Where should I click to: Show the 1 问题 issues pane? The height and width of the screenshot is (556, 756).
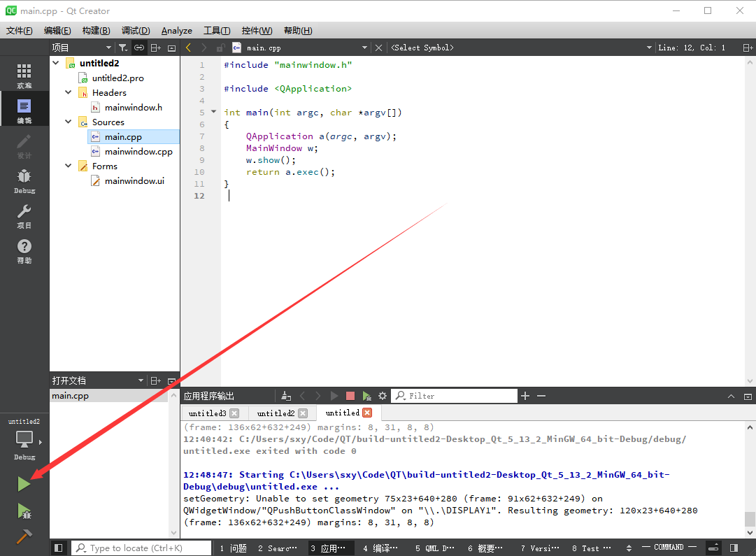coord(234,548)
